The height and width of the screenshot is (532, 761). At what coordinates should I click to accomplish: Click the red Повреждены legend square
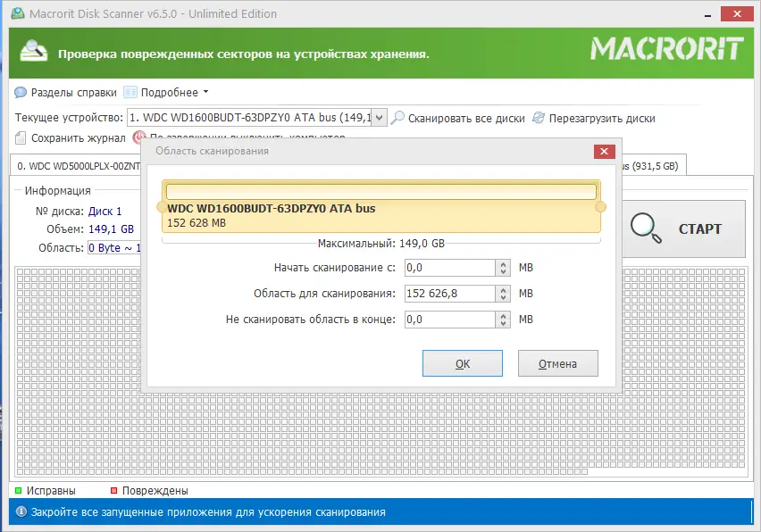click(x=114, y=490)
